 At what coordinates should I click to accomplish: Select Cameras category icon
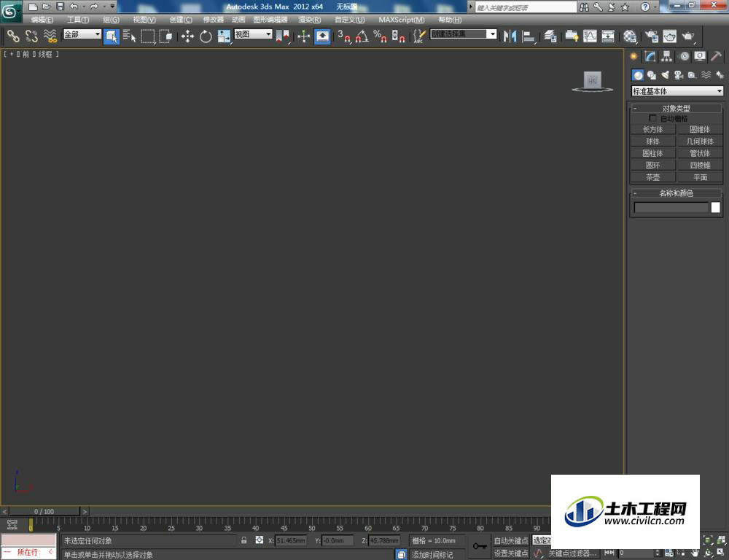click(x=679, y=75)
